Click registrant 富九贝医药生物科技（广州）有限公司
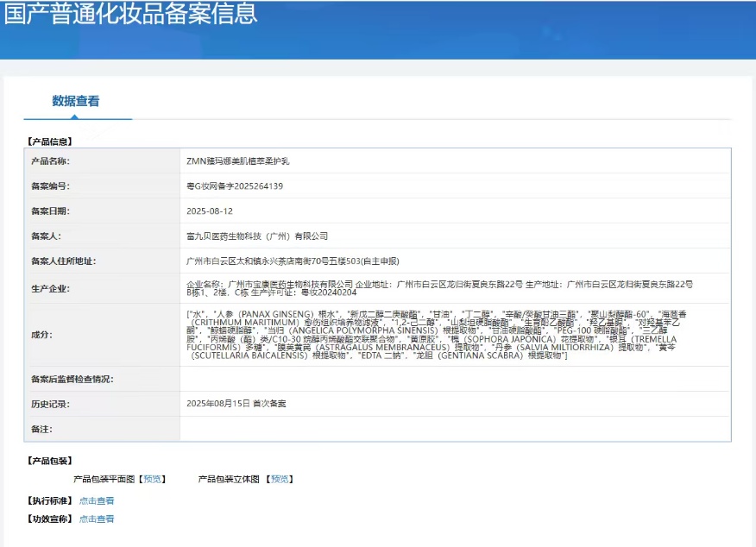This screenshot has width=756, height=547. click(x=257, y=236)
